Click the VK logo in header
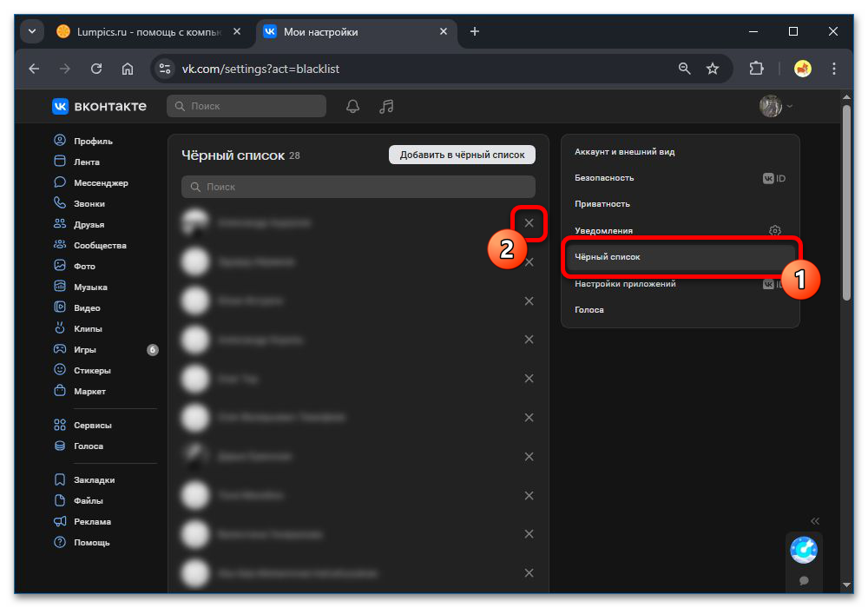 (99, 106)
